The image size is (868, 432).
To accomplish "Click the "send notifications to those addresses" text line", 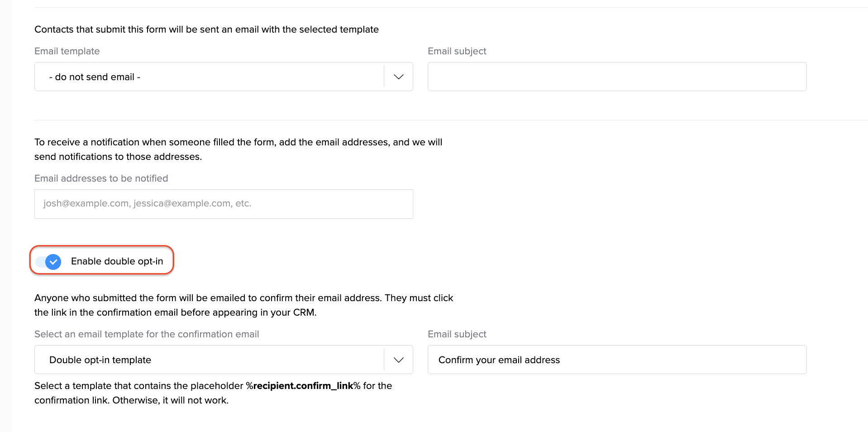I will point(118,157).
